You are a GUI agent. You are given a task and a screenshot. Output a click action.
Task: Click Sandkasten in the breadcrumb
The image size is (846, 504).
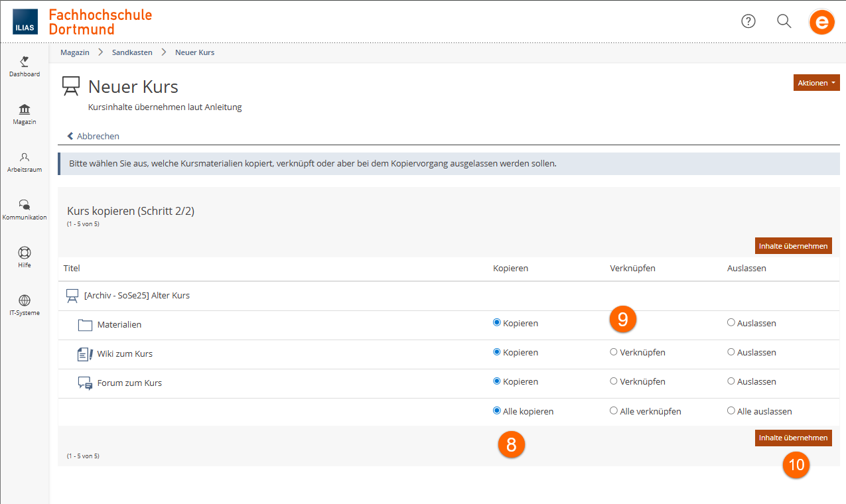[132, 52]
